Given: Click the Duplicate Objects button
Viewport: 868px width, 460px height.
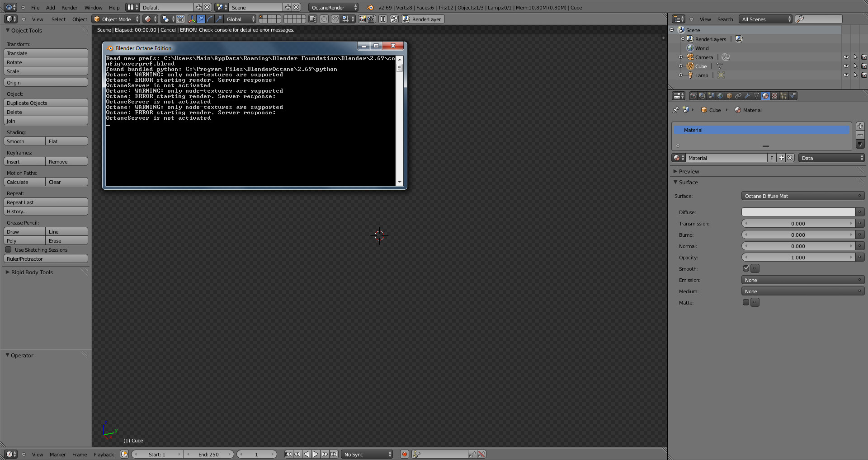Looking at the screenshot, I should tap(46, 103).
